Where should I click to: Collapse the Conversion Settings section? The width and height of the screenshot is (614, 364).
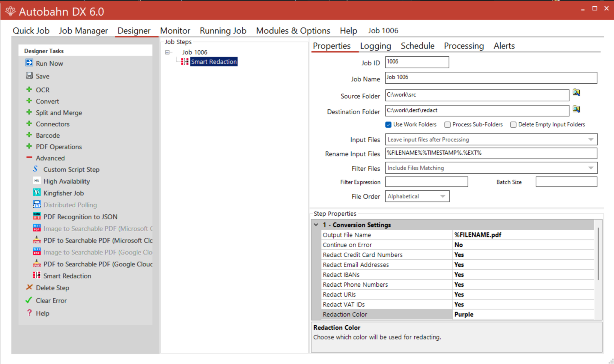pyautogui.click(x=316, y=225)
